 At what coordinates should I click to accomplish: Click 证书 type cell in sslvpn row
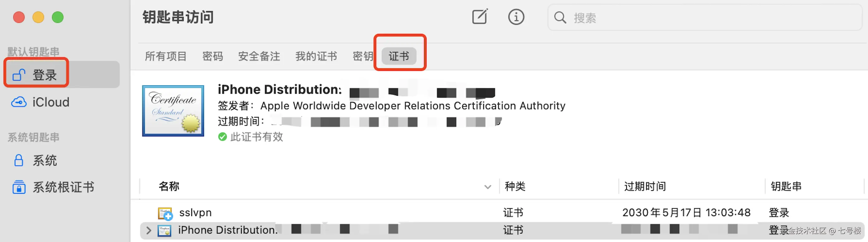513,213
